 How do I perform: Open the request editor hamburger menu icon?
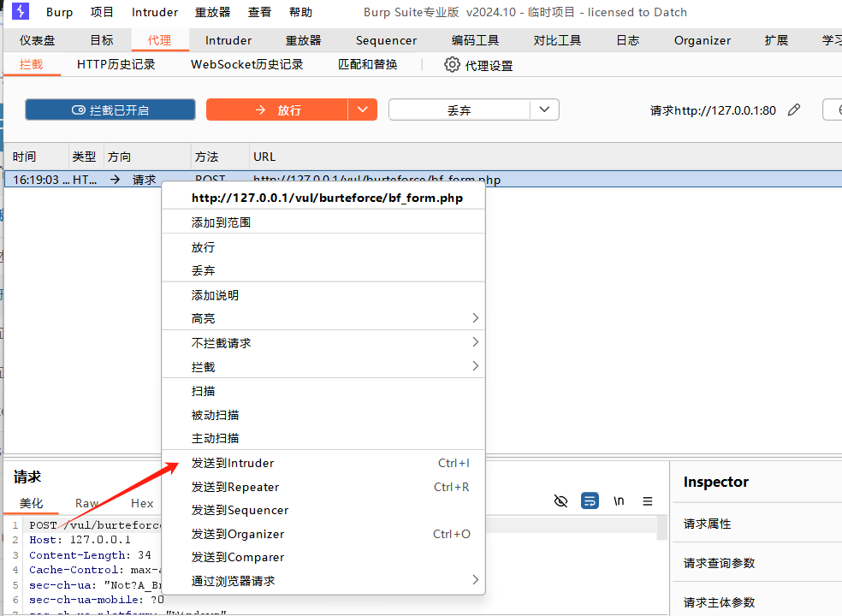(x=648, y=501)
